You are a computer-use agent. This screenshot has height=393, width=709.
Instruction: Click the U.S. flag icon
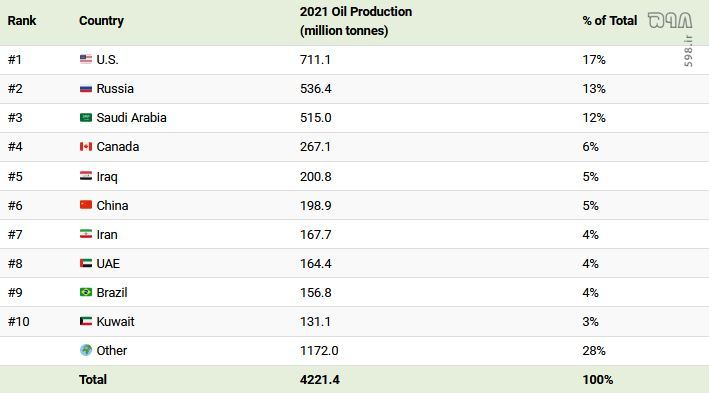pyautogui.click(x=86, y=59)
